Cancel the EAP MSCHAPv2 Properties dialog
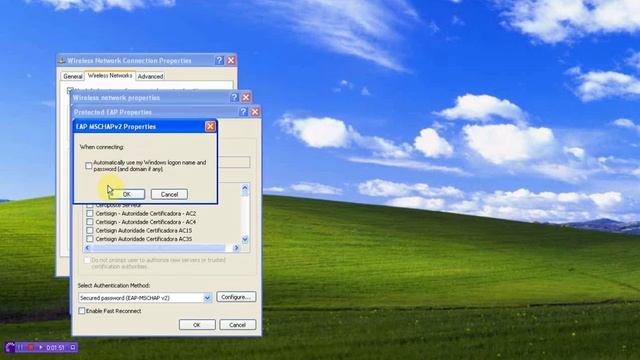This screenshot has width=640, height=360. coord(169,194)
